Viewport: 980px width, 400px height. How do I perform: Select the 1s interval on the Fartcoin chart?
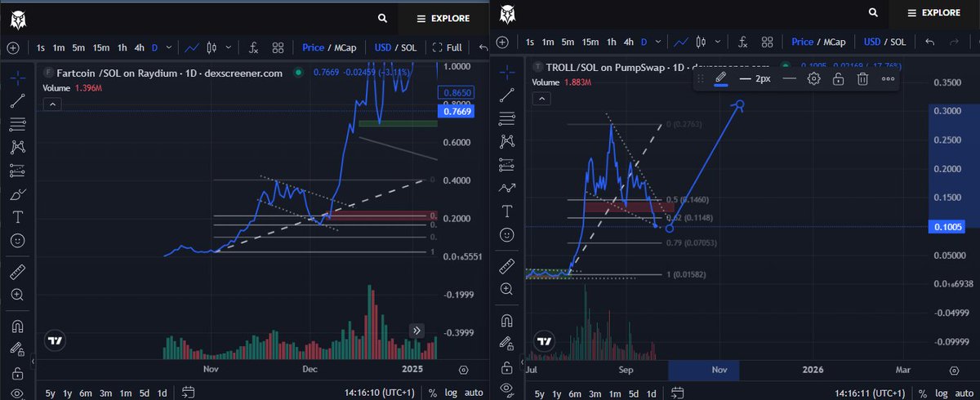click(40, 47)
